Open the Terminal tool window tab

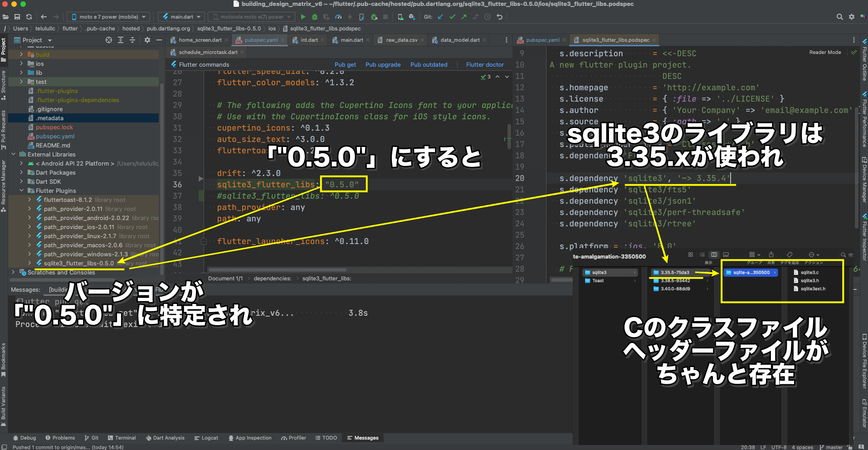click(122, 438)
